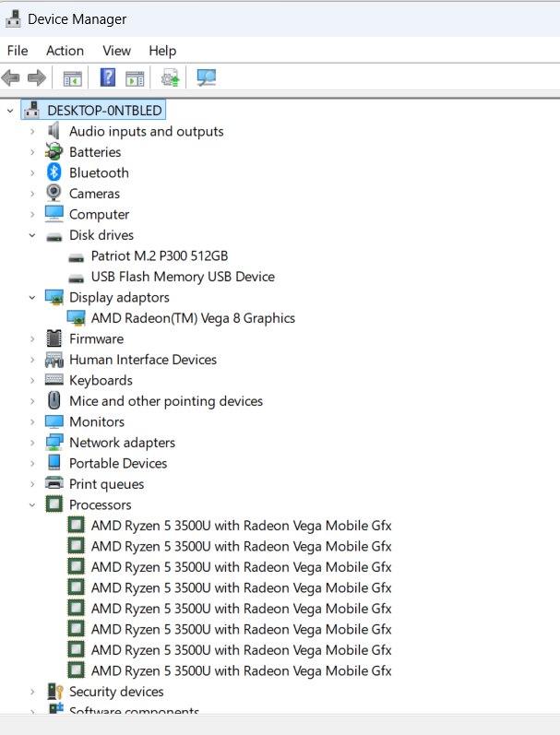The width and height of the screenshot is (560, 735).
Task: Click the Firmware chip icon
Action: click(54, 338)
